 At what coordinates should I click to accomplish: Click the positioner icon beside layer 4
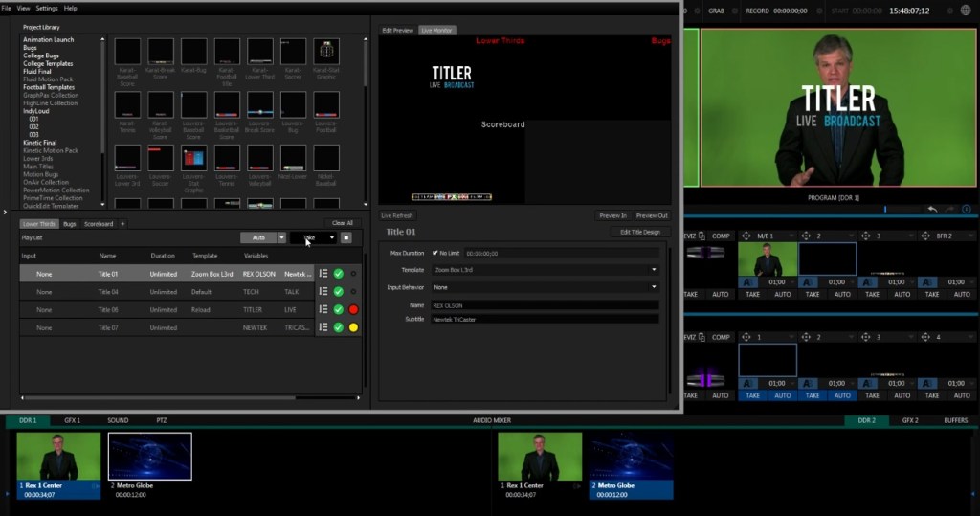[925, 337]
